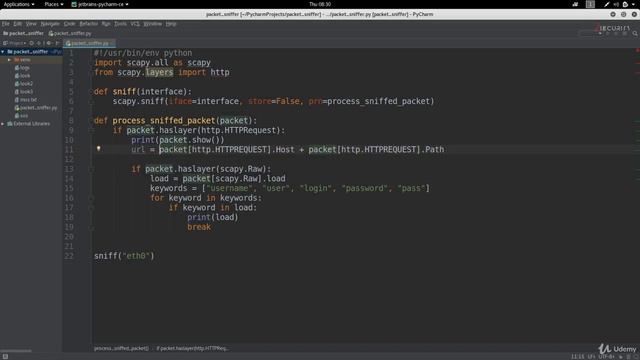
Task: Open the Window menu
Action: 152,24
